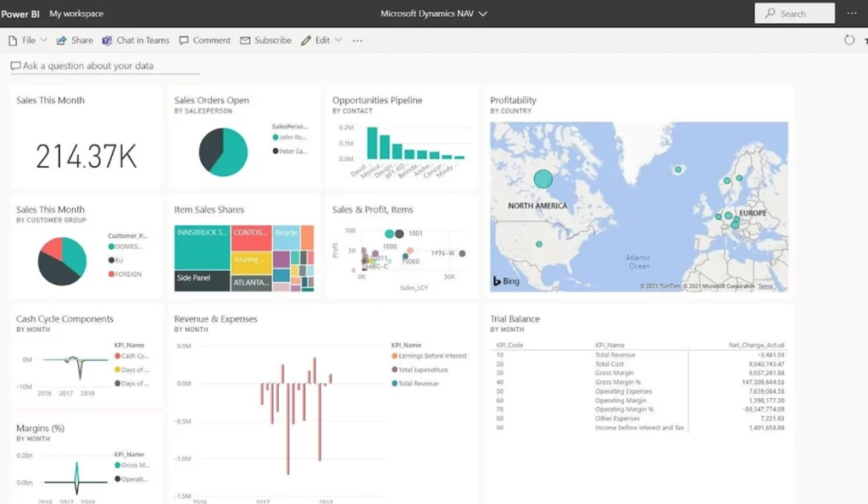The height and width of the screenshot is (504, 868).
Task: Open the File menu dropdown
Action: pos(28,41)
